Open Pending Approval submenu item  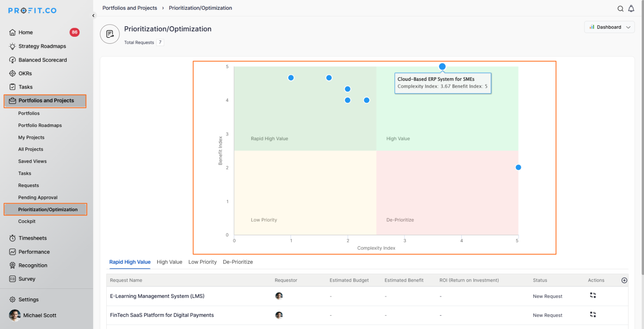[x=38, y=197]
